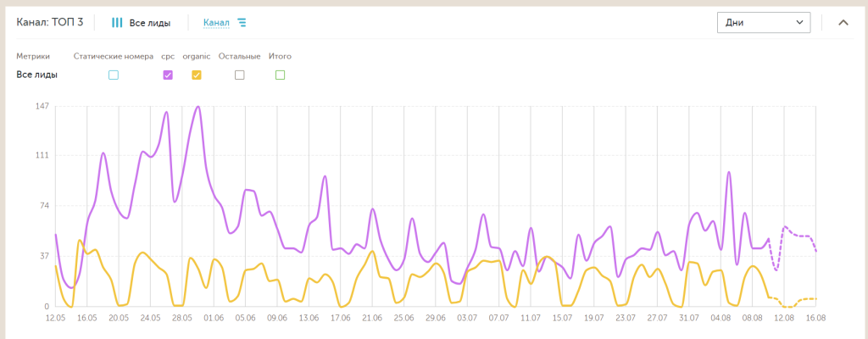Screen dimensions: 868x339
Task: Enable the Статические номера checkbox
Action: point(114,75)
